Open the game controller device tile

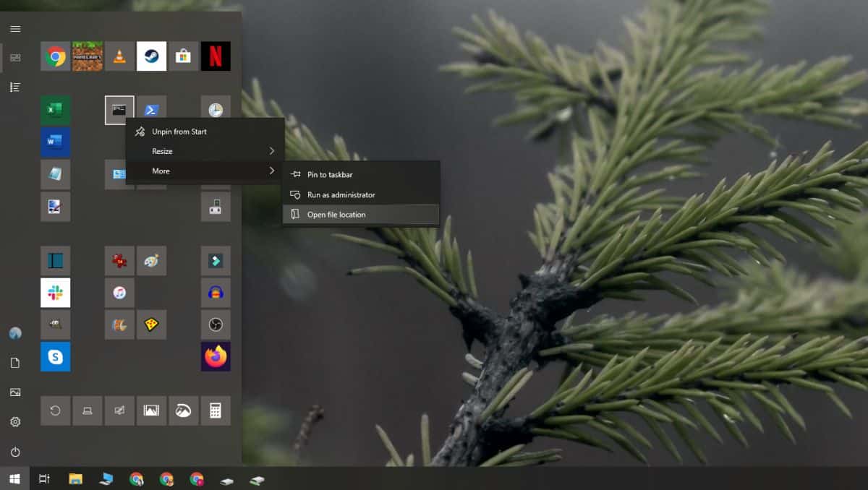pos(216,207)
